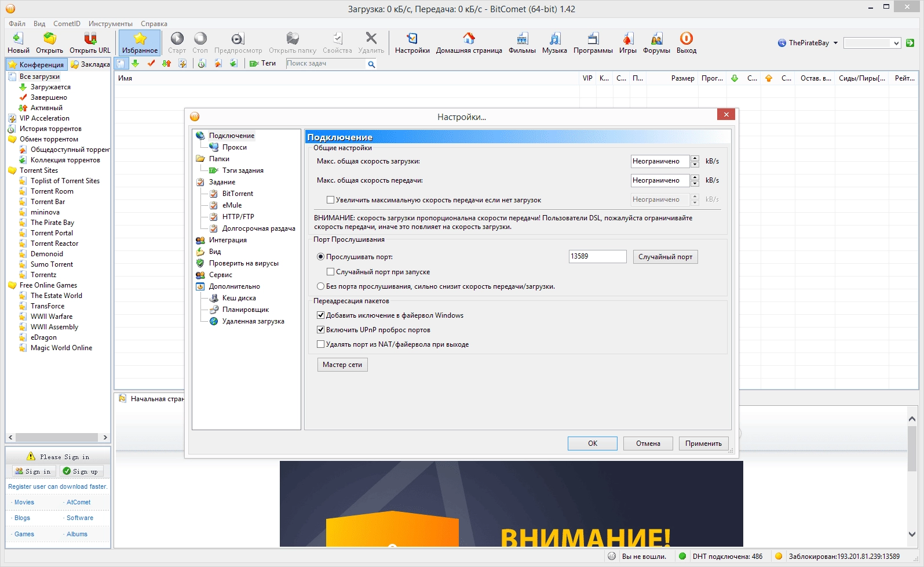The image size is (924, 567).
Task: Click the stepper for max upload speed
Action: coord(695,180)
